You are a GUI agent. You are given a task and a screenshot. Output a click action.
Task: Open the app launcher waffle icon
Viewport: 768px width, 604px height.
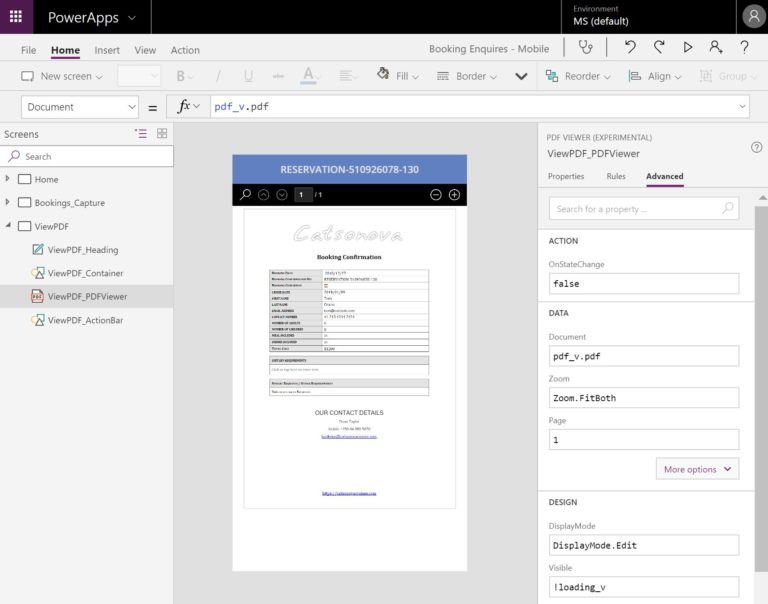click(16, 17)
